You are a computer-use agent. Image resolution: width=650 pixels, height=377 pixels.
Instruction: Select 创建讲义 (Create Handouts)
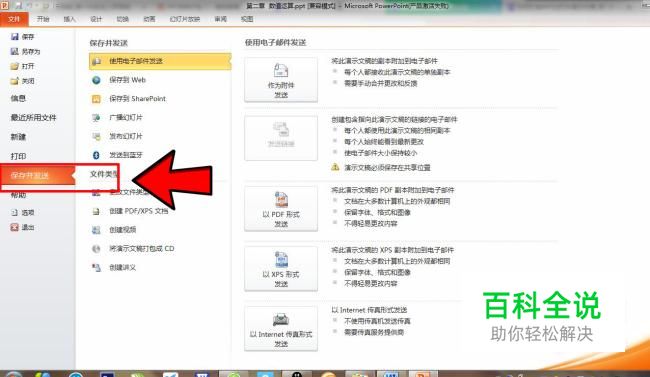click(x=114, y=268)
